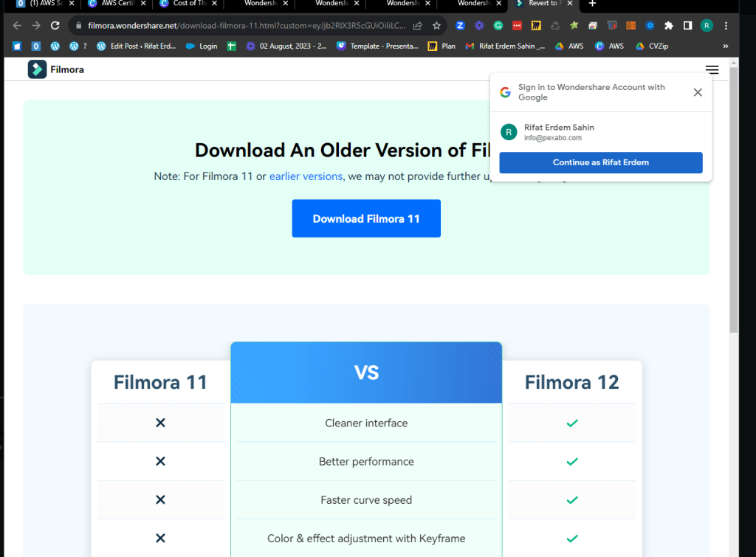756x557 pixels.
Task: Share this page from address bar
Action: [x=418, y=26]
